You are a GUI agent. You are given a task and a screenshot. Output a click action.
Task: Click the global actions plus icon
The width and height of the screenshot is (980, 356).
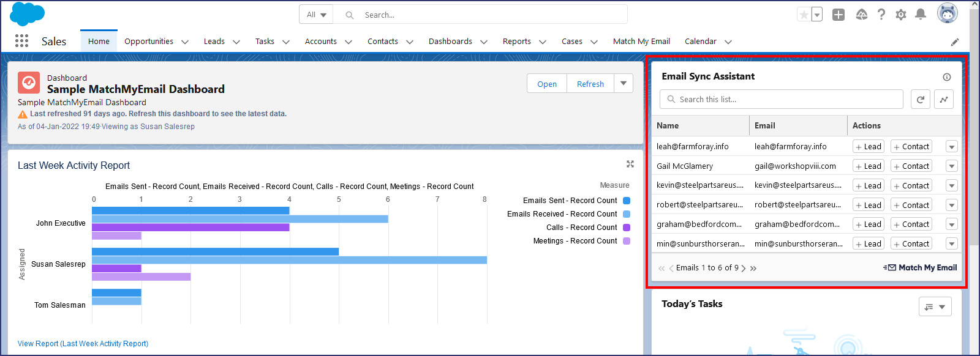coord(839,15)
